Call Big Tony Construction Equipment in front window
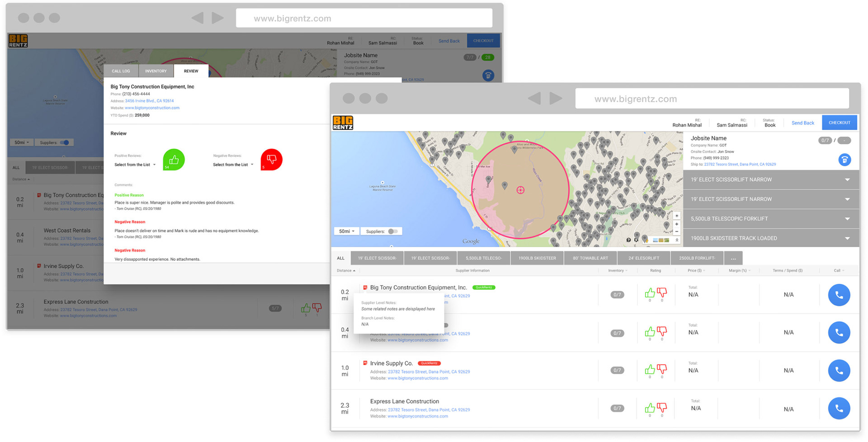 pyautogui.click(x=839, y=295)
